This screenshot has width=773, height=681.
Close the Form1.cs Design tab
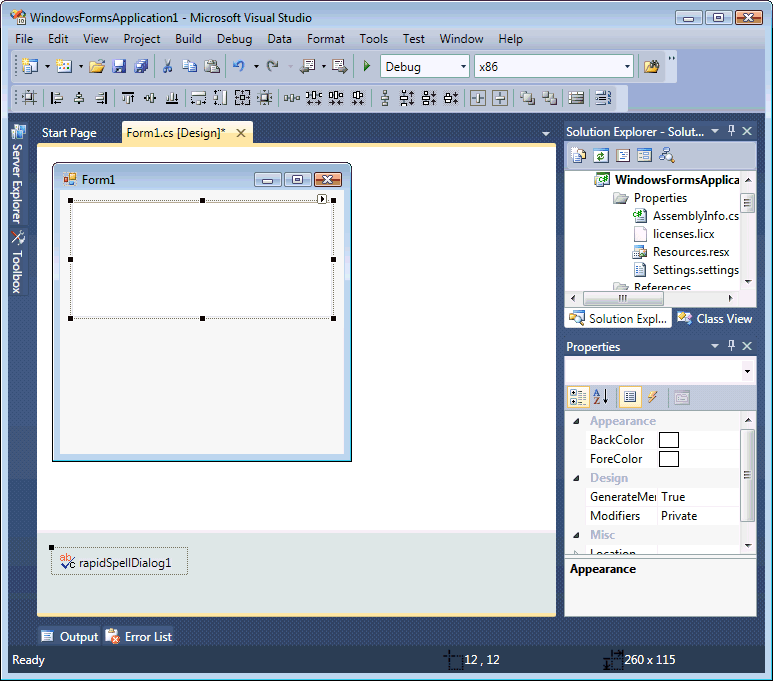pos(241,133)
